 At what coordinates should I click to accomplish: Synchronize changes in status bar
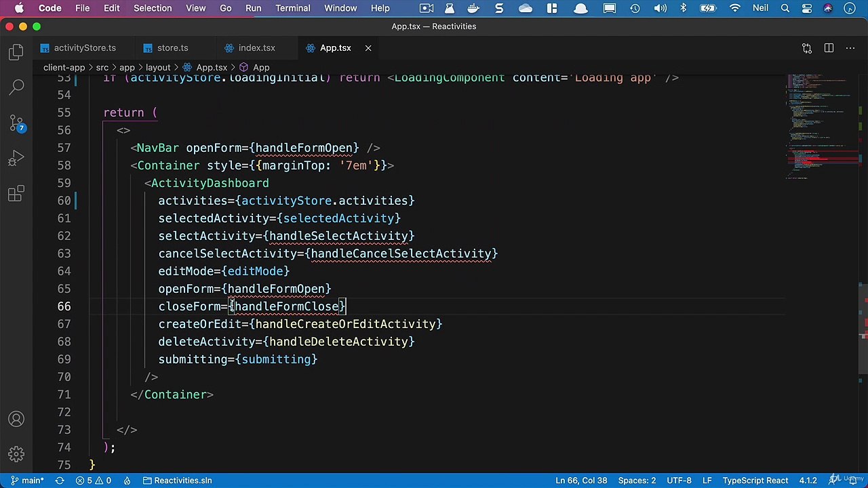(x=60, y=481)
